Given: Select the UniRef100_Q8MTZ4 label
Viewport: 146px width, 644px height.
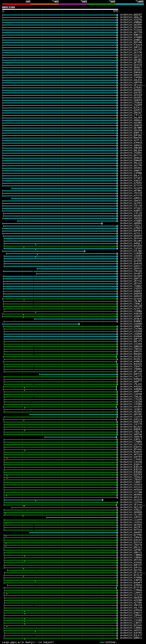Looking at the screenshot, I should tap(131, 279).
